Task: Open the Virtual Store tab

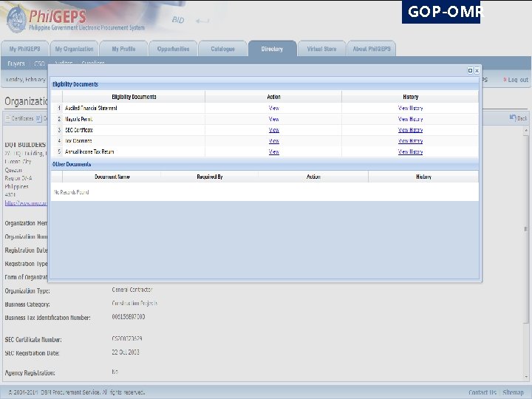Action: [x=321, y=49]
